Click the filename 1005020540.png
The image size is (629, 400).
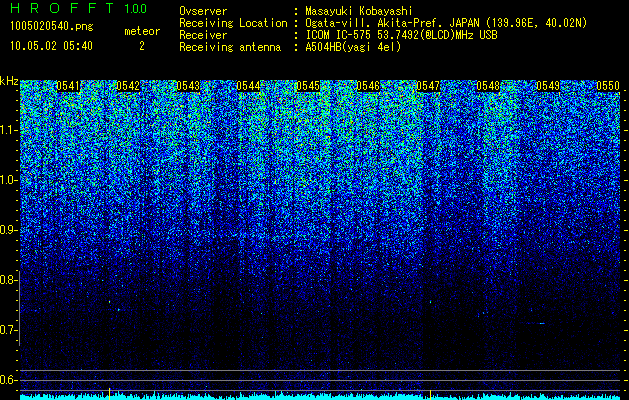point(51,27)
